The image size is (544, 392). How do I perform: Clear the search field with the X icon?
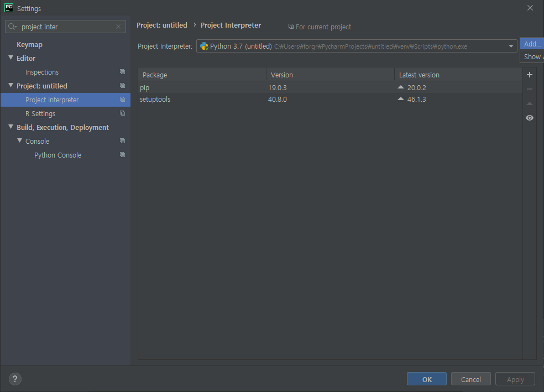click(x=118, y=27)
